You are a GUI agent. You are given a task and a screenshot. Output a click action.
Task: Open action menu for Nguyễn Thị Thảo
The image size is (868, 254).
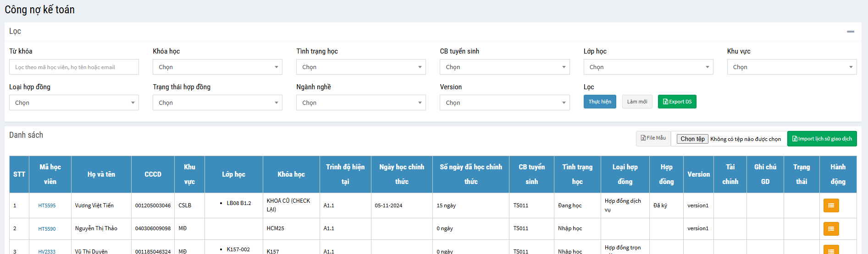tap(831, 228)
